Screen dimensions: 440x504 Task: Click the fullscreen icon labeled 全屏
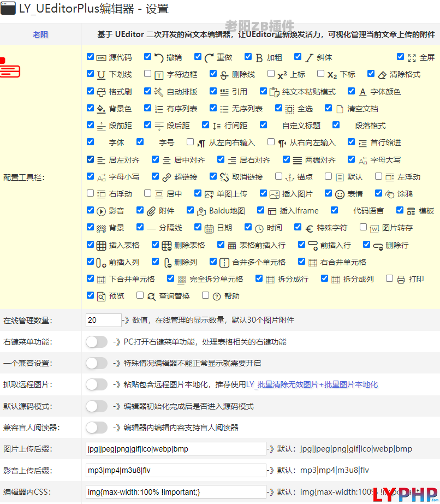(x=412, y=57)
